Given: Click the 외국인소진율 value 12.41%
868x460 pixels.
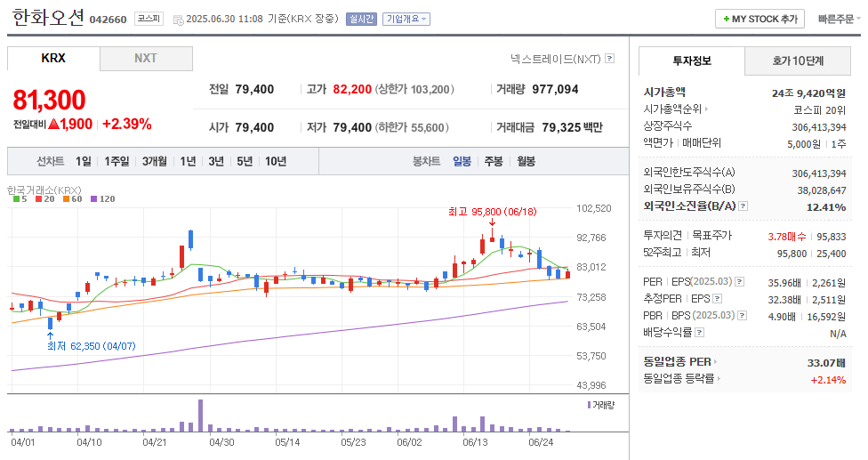Looking at the screenshot, I should (826, 207).
